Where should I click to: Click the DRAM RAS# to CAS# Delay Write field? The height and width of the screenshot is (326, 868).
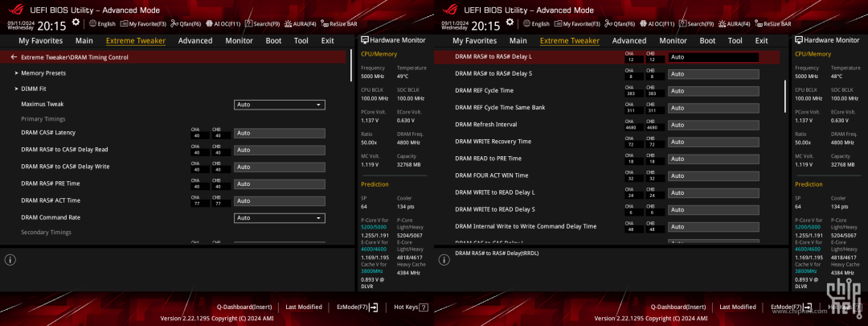point(280,167)
